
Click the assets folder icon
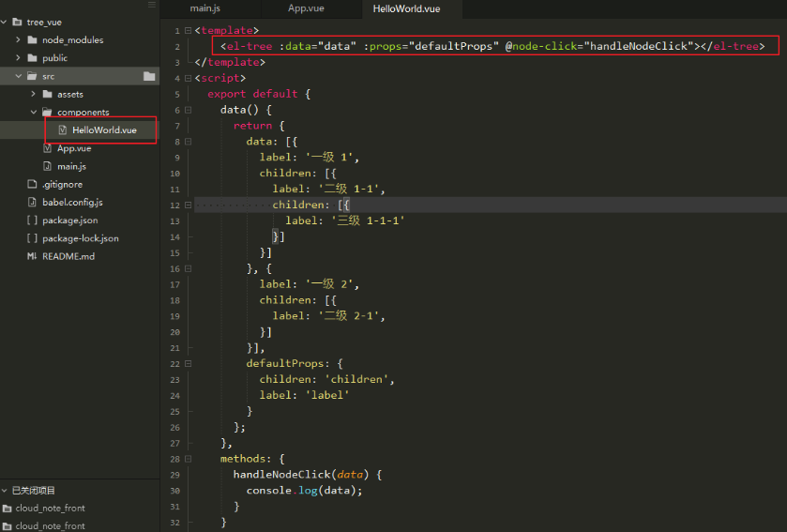(48, 94)
